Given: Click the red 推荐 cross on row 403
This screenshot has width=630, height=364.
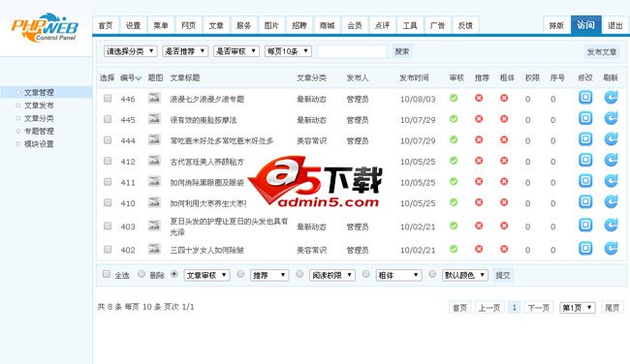Looking at the screenshot, I should click(x=479, y=226).
